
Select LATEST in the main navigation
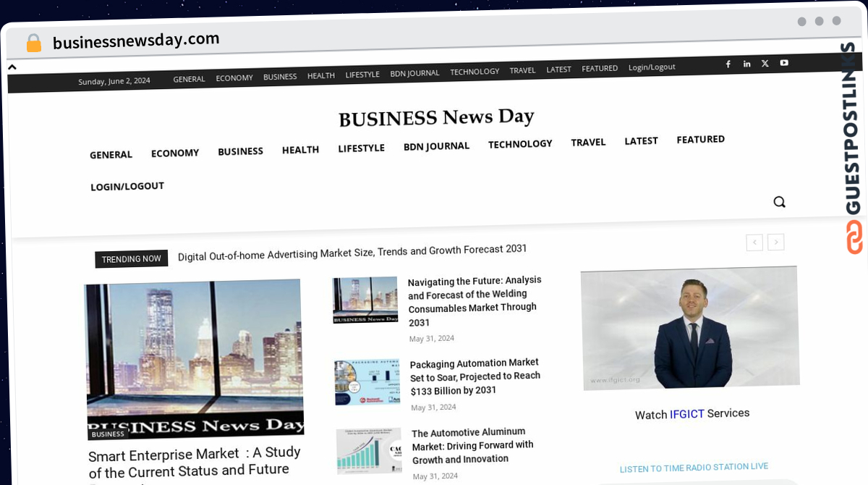[641, 141]
